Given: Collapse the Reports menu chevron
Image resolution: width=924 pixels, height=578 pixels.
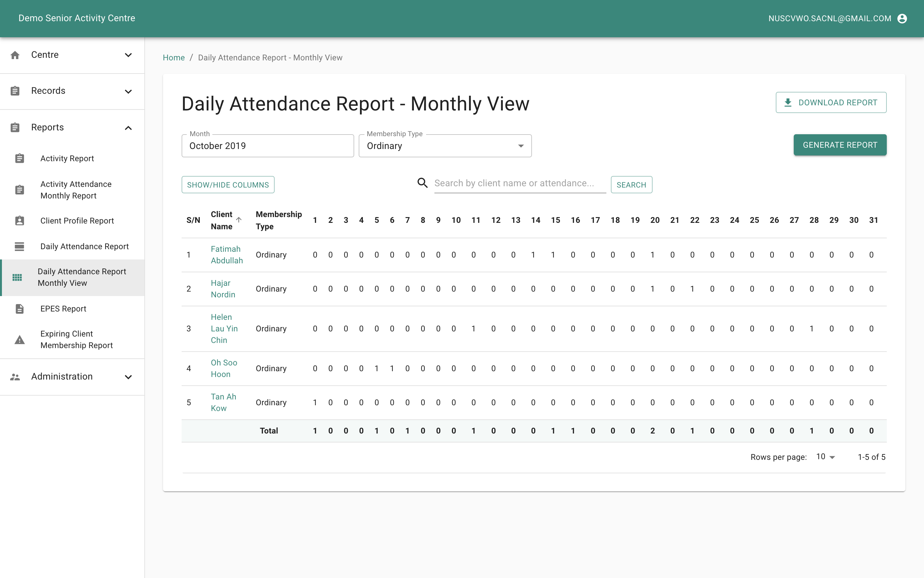Looking at the screenshot, I should pos(128,128).
